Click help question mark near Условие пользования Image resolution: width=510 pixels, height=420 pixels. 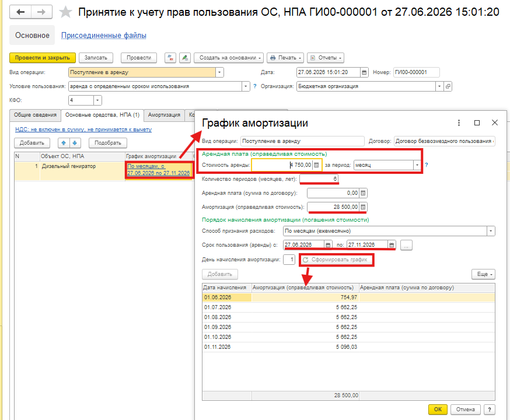click(255, 86)
